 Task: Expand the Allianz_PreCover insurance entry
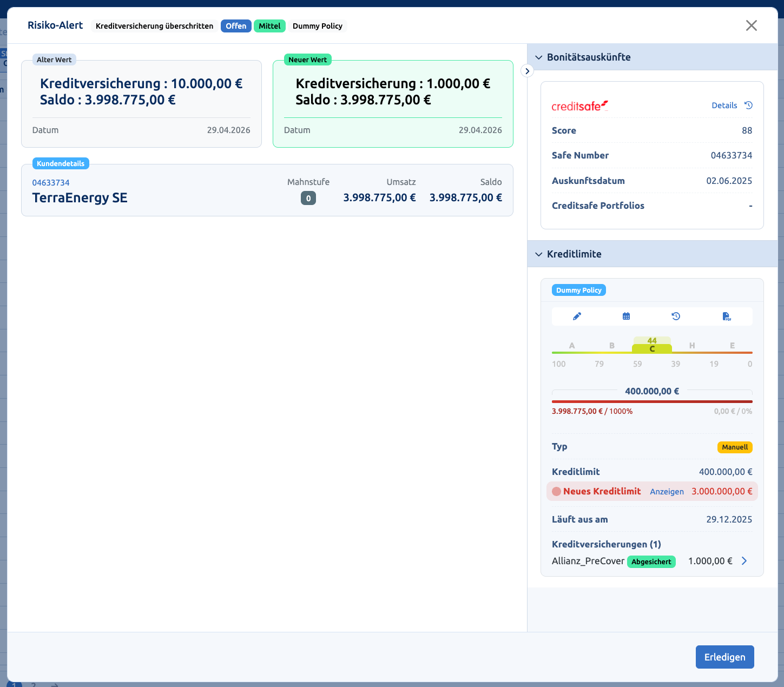click(x=745, y=561)
